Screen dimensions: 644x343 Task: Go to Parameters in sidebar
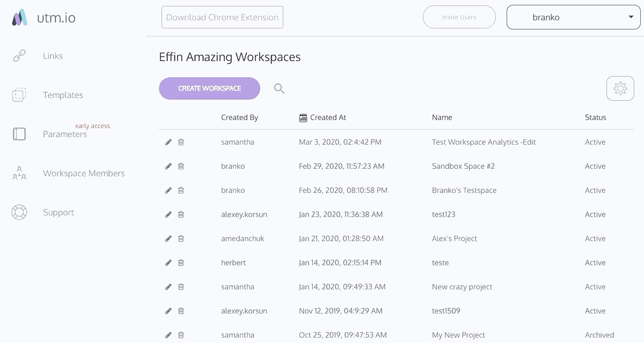coord(64,134)
